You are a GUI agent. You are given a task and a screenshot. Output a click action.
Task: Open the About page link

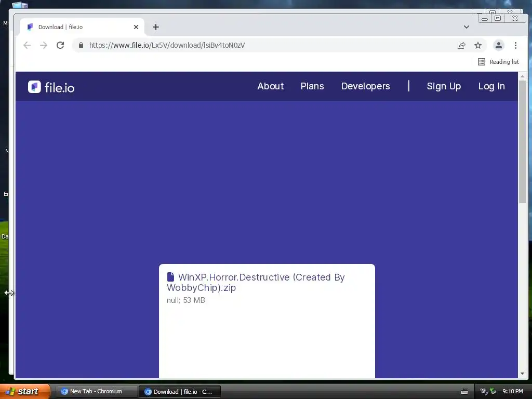point(270,86)
